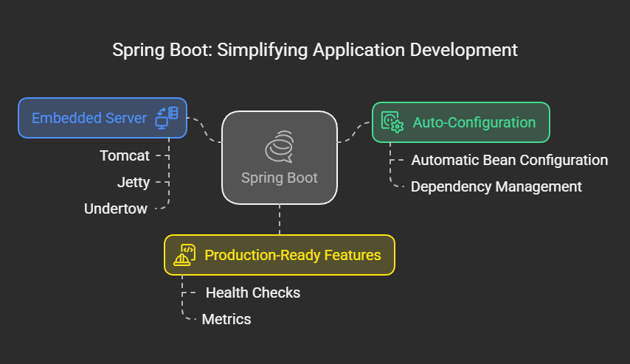Click the Metrics item
Viewport: 630px width, 364px height.
click(226, 319)
